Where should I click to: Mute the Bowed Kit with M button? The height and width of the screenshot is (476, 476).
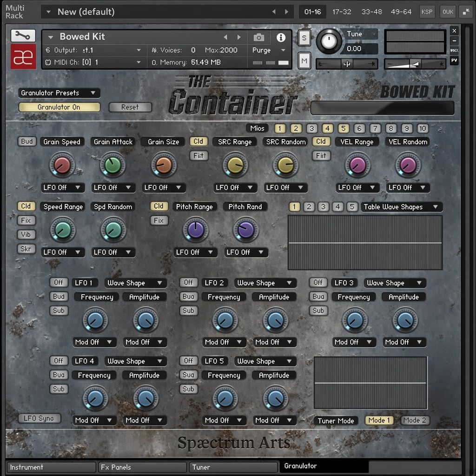click(x=304, y=61)
